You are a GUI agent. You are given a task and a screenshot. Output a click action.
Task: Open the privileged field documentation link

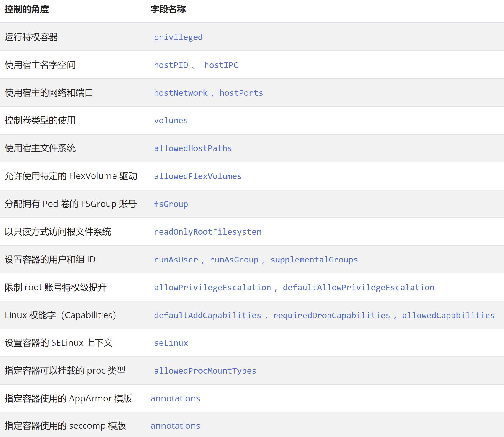pos(178,37)
